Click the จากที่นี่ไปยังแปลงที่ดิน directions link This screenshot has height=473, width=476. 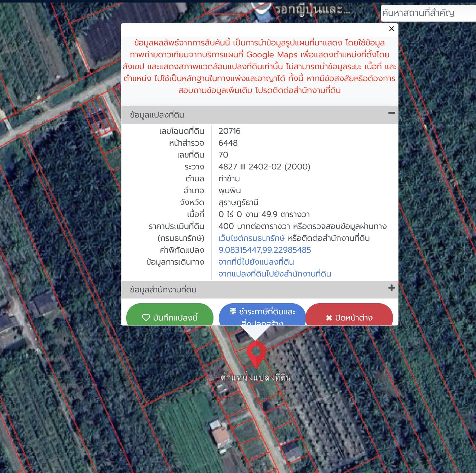(256, 262)
